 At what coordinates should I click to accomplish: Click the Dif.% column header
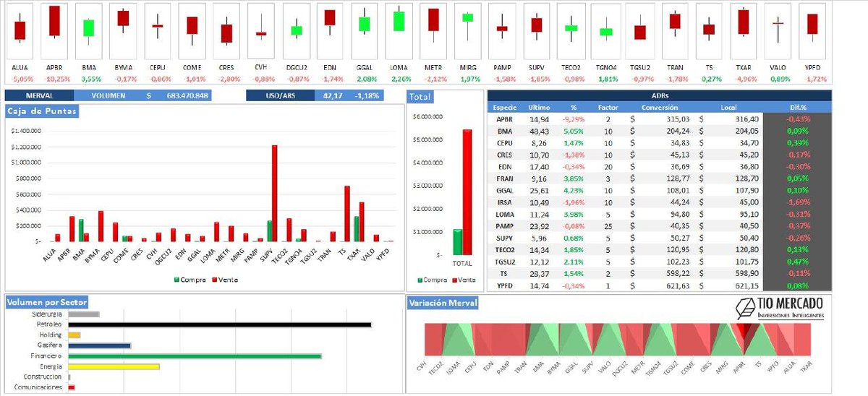tap(798, 107)
